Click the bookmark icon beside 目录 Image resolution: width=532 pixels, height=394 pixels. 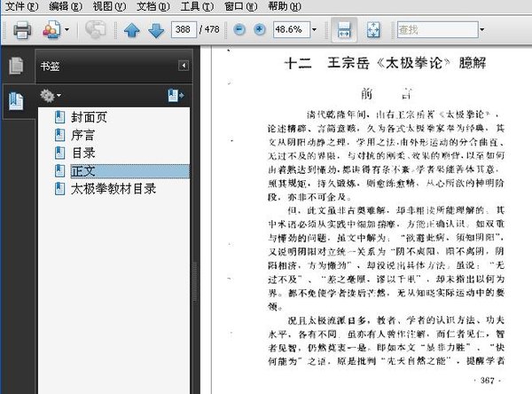(x=59, y=153)
